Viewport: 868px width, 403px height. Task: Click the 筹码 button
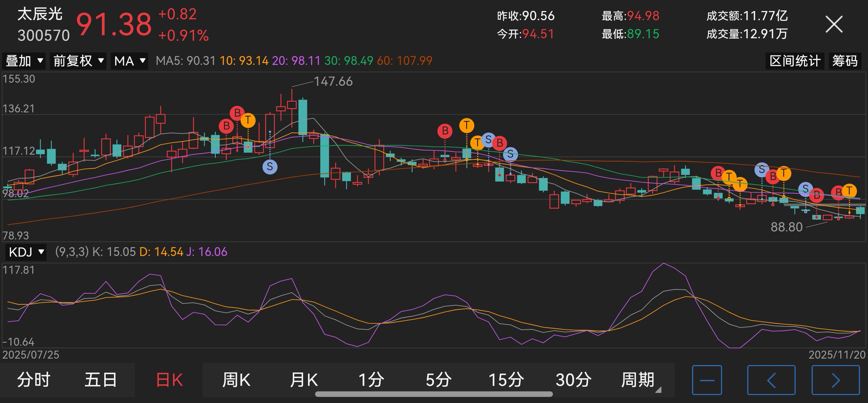(x=845, y=61)
